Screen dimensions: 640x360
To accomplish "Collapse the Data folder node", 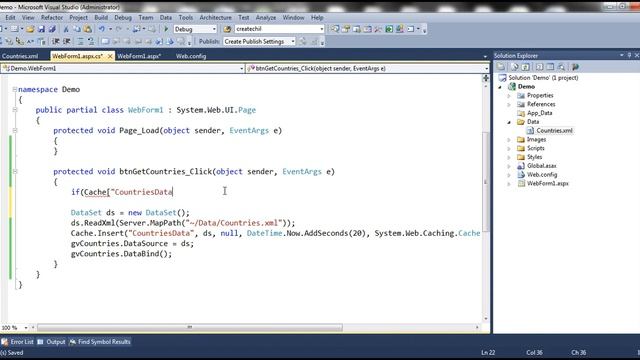I will 509,122.
